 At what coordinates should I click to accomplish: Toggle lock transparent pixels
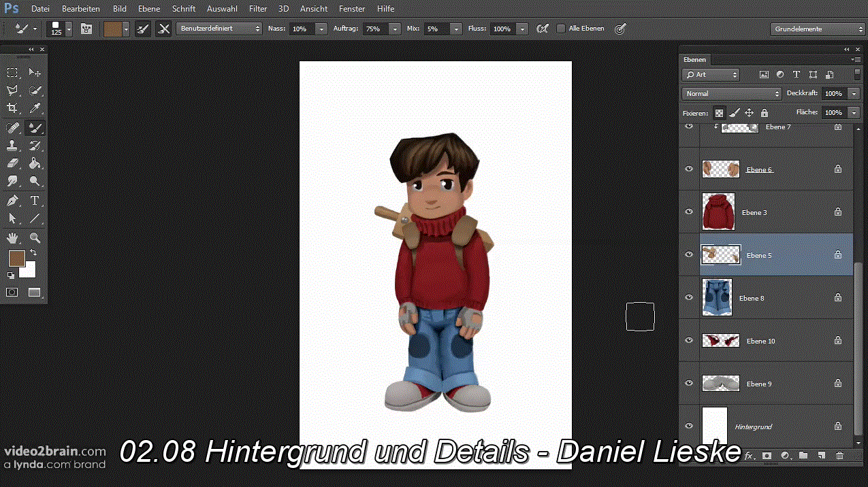(719, 113)
